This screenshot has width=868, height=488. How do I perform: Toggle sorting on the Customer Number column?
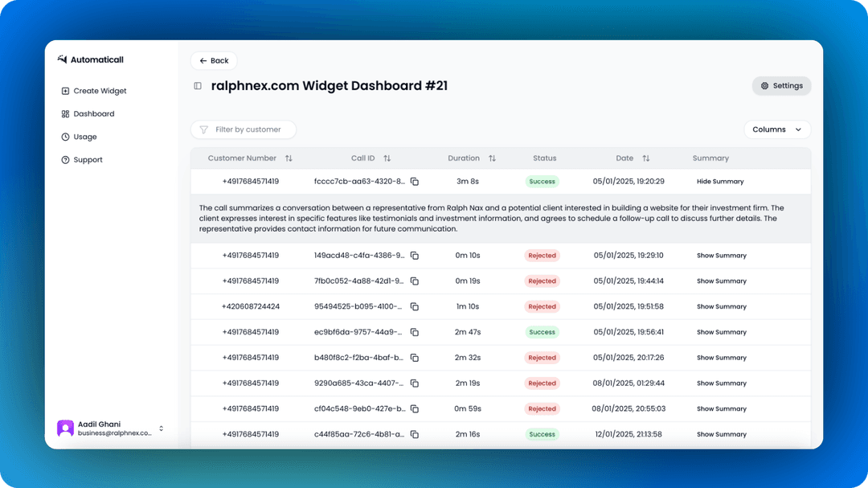[289, 158]
